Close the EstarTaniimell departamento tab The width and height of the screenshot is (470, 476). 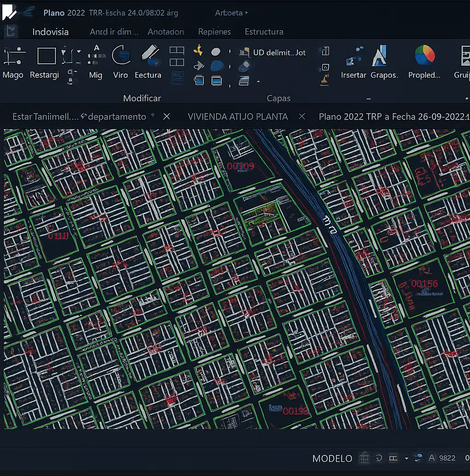tap(167, 117)
